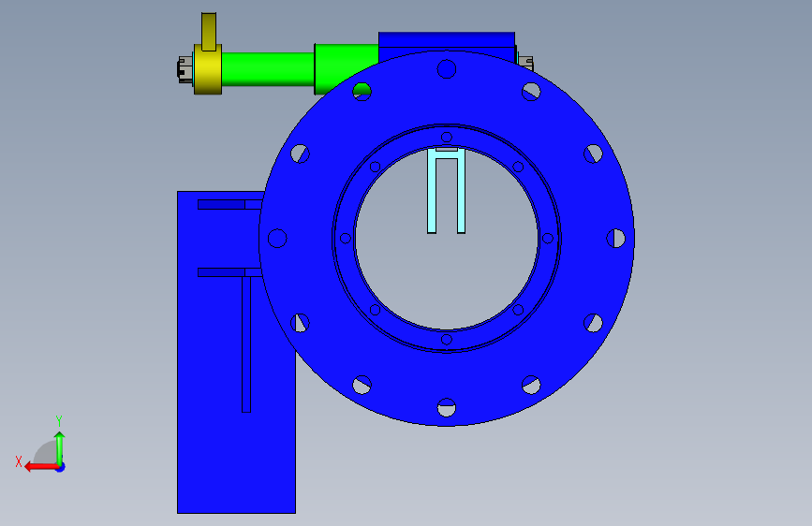Pick the lower horizontal slot on rectangular plate
This screenshot has width=812, height=526.
point(230,271)
